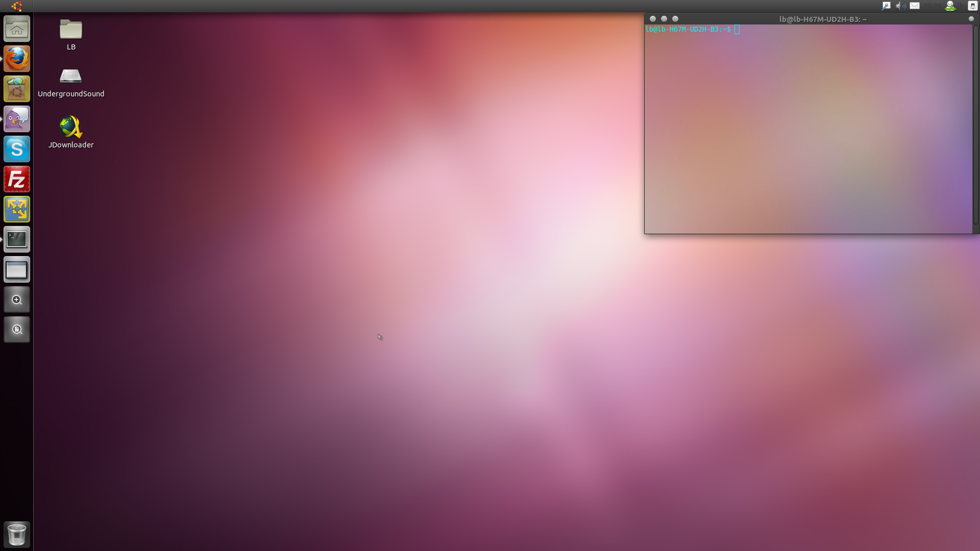Open FileZilla from the launcher
The image size is (980, 551).
(x=17, y=179)
